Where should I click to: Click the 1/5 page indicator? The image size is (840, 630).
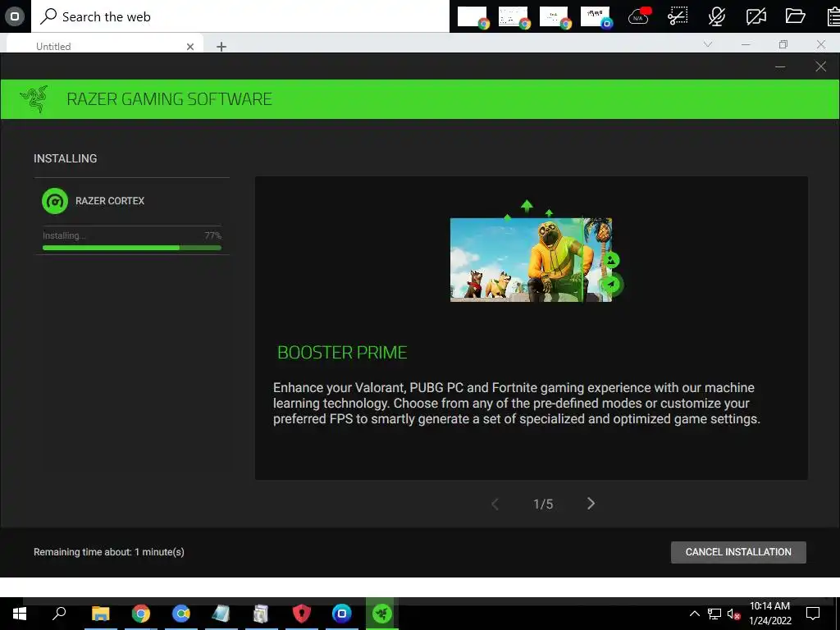click(543, 504)
